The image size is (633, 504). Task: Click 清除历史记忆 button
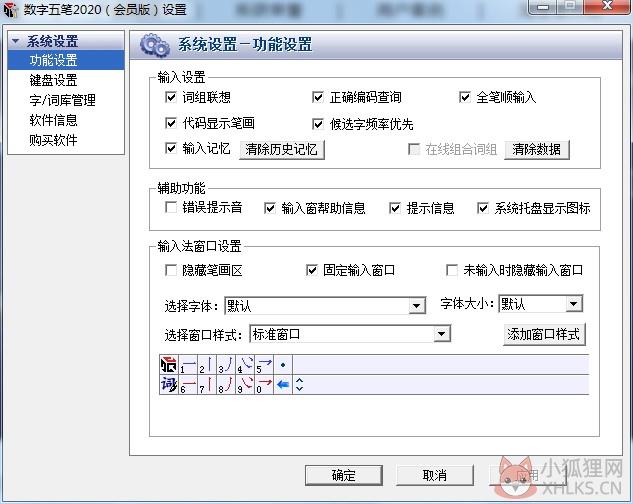282,149
